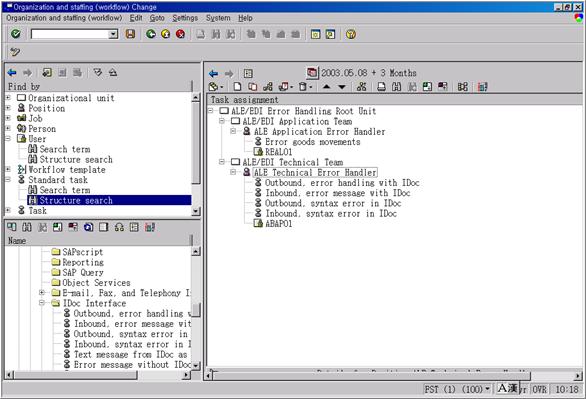Image resolution: width=586 pixels, height=399 pixels.
Task: Click the binoculars Find icon in lower-left toolbar
Action: 27,227
